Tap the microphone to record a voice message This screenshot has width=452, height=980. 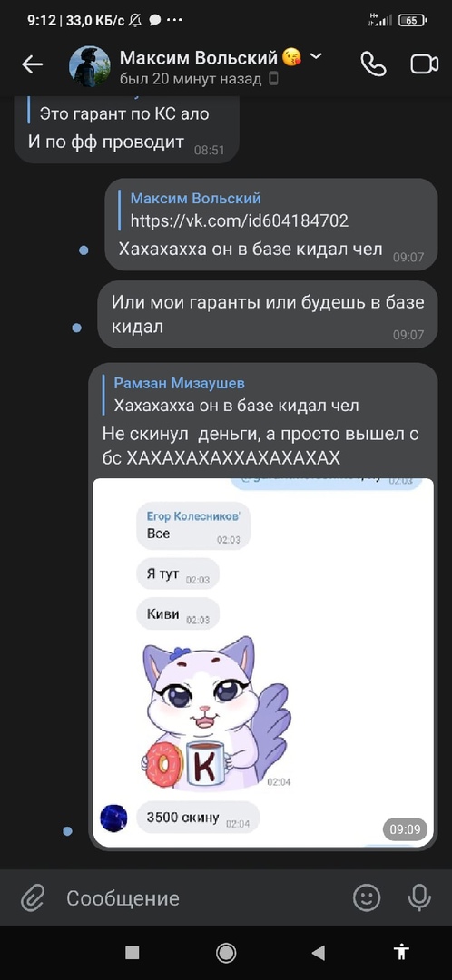coord(418,898)
